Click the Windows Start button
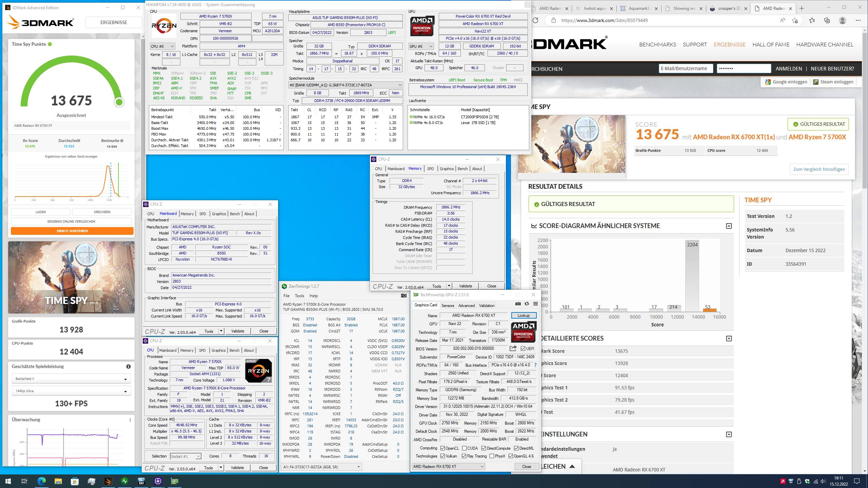 [8, 481]
